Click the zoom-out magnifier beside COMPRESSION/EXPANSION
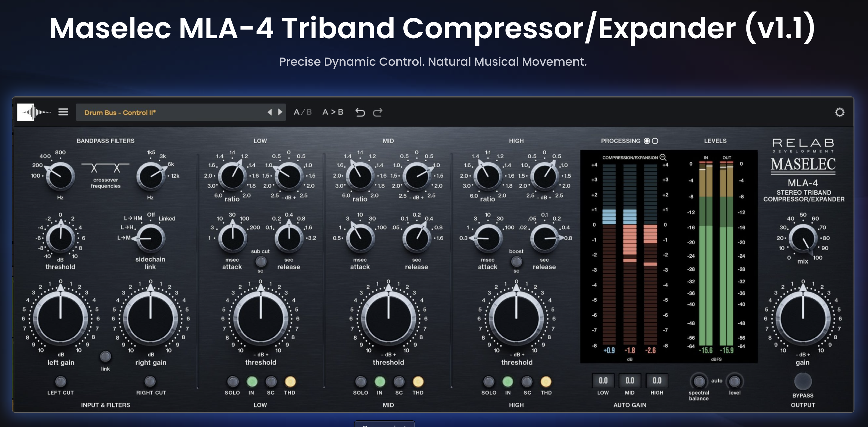Viewport: 868px width, 427px height. pos(663,157)
